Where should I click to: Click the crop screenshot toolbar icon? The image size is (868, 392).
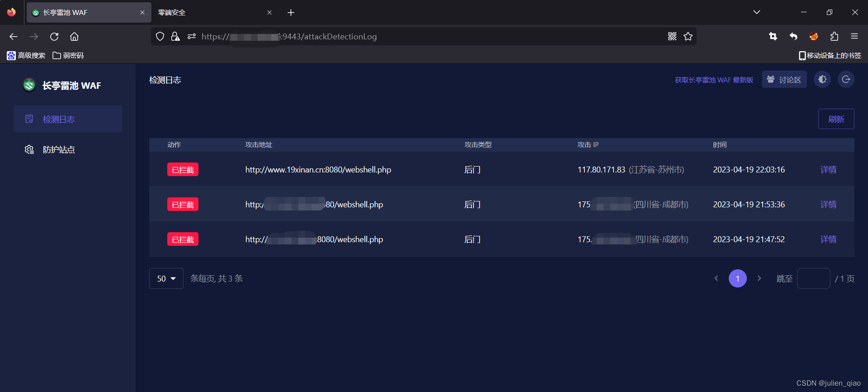[x=773, y=37]
